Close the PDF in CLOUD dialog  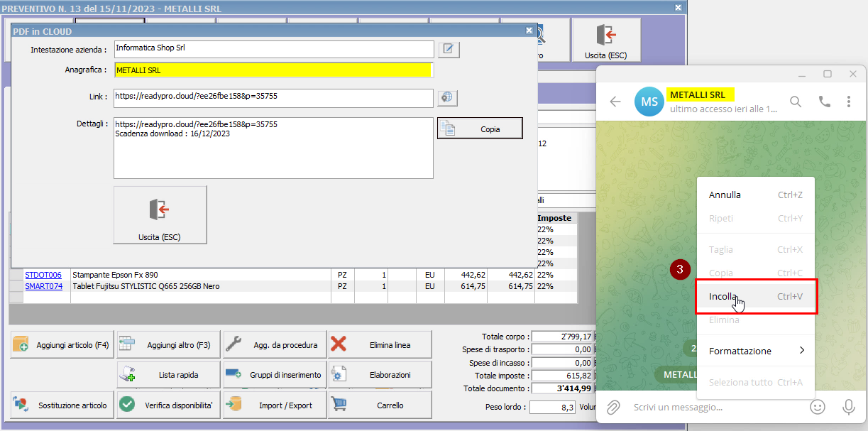pyautogui.click(x=529, y=31)
